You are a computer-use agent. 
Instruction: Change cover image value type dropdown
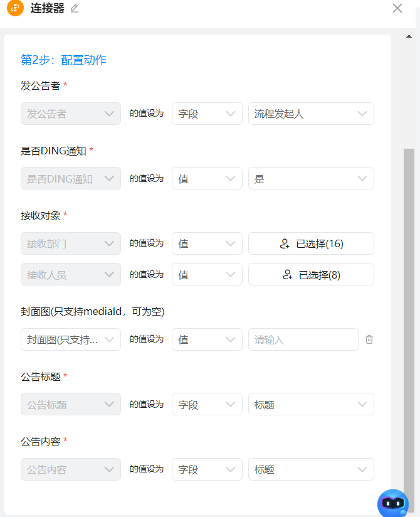tap(207, 339)
